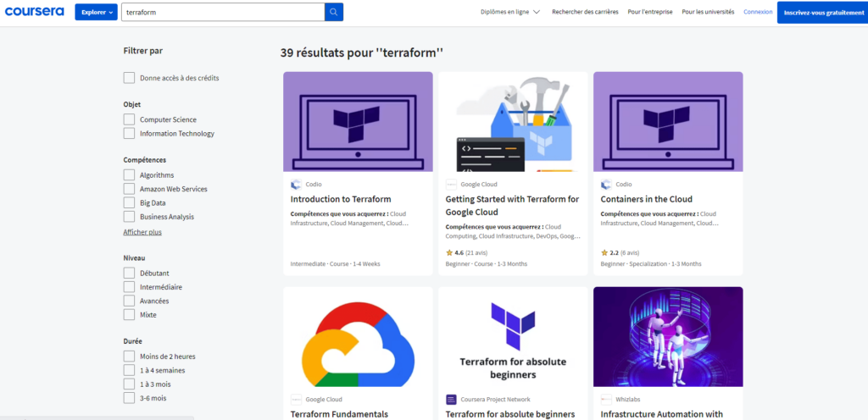The width and height of the screenshot is (868, 420).
Task: Click the 2.2 rating star icon
Action: click(604, 252)
